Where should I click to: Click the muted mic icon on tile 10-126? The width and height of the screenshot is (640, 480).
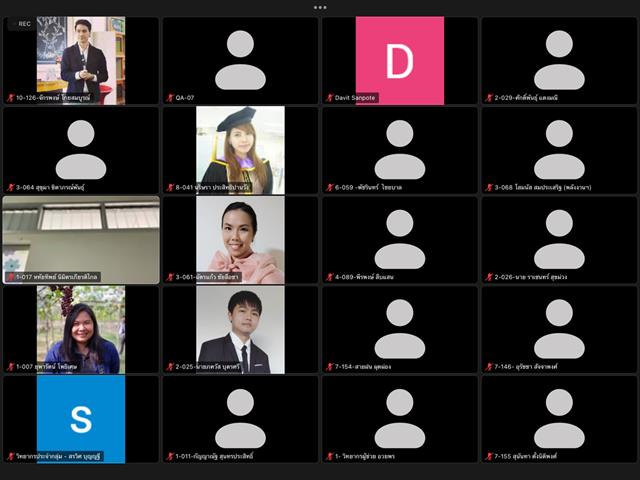click(x=11, y=98)
